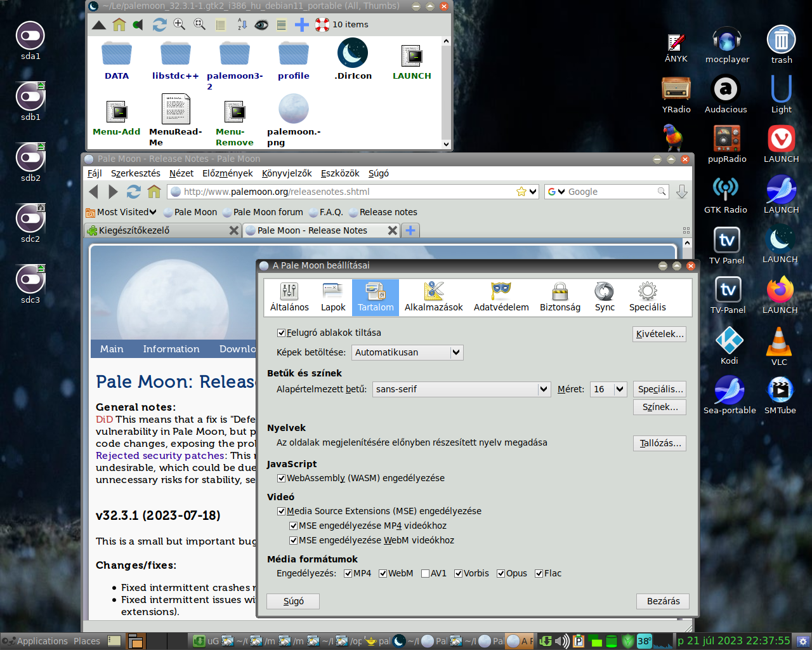The image size is (812, 650).
Task: Switch to the Lapok preferences pane
Action: (333, 297)
